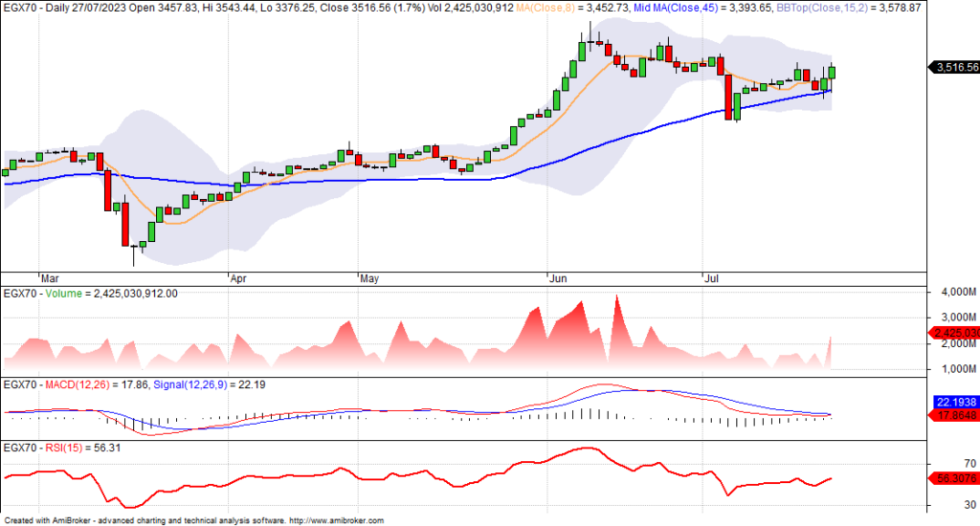Image resolution: width=980 pixels, height=526 pixels.
Task: Click the 56.3076 RSI value tag
Action: point(955,477)
